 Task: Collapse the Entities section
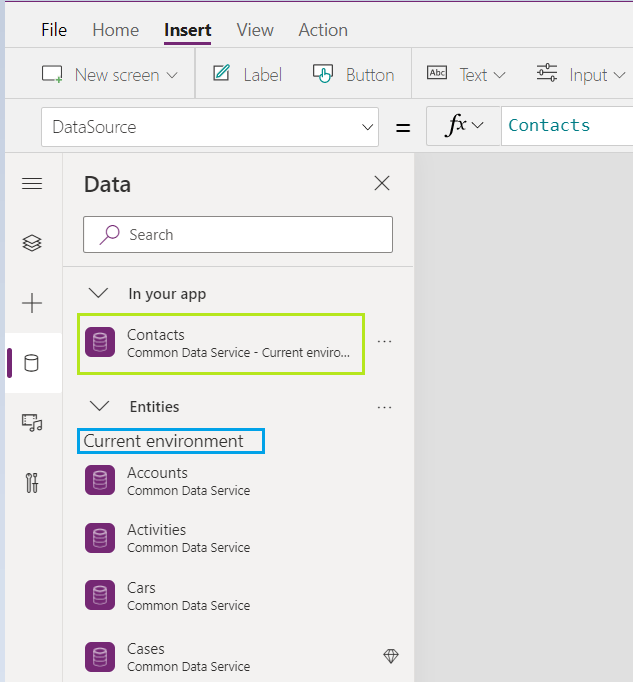pos(98,407)
